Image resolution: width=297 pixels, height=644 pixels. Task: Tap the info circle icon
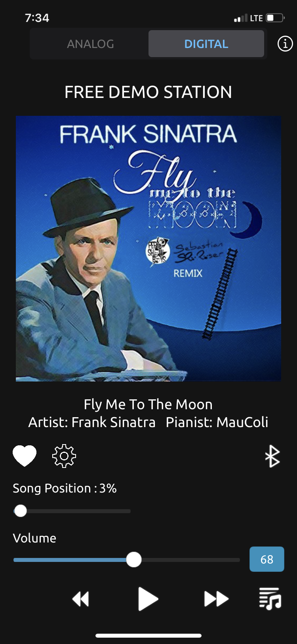285,44
